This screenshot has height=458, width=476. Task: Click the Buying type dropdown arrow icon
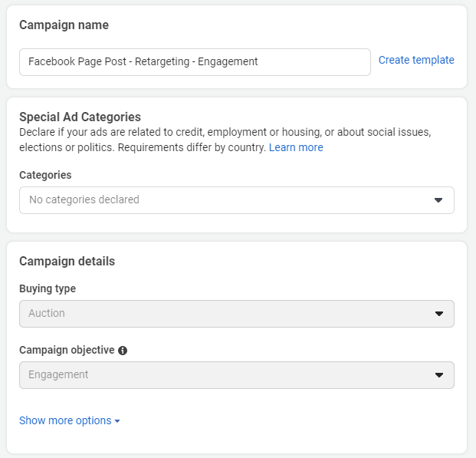click(439, 313)
